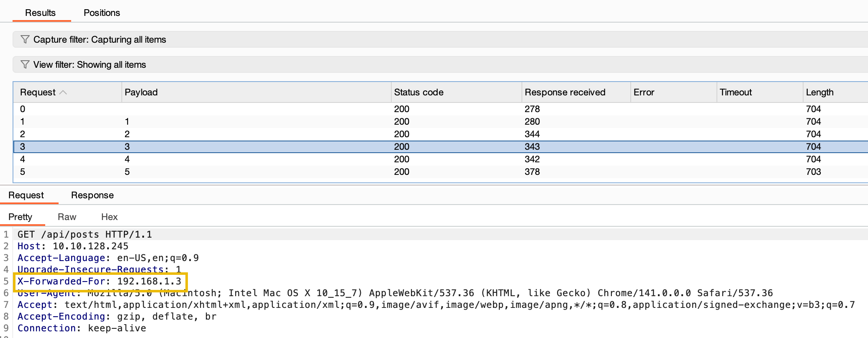
Task: Click the X-Forwarded-For header line
Action: [100, 281]
